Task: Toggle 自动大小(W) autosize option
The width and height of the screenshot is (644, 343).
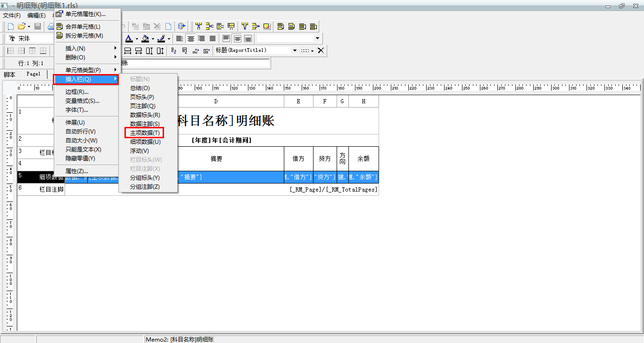Action: click(x=87, y=141)
